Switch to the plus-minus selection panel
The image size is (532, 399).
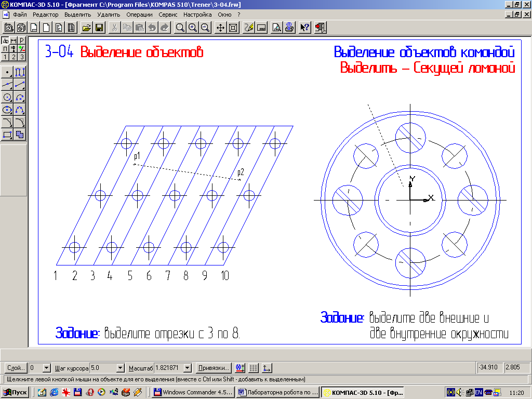pyautogui.click(x=22, y=48)
